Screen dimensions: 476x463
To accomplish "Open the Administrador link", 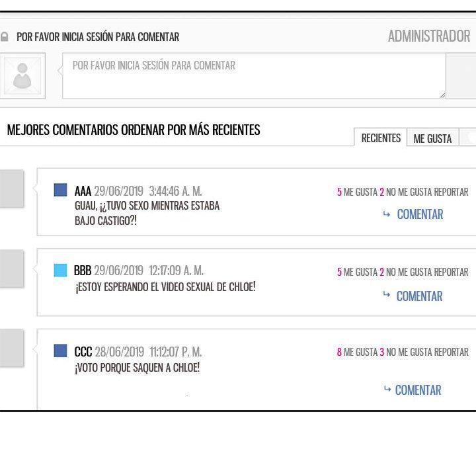I will coord(428,36).
